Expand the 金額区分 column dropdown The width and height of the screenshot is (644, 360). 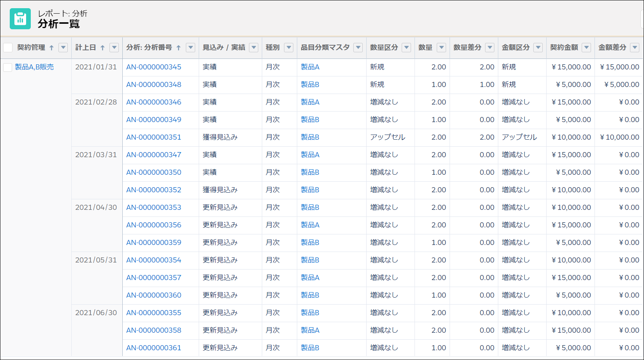[x=538, y=48]
